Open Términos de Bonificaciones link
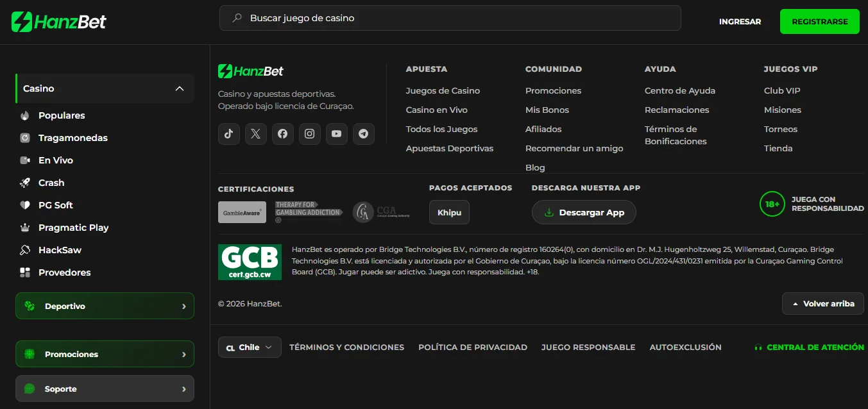 [676, 135]
